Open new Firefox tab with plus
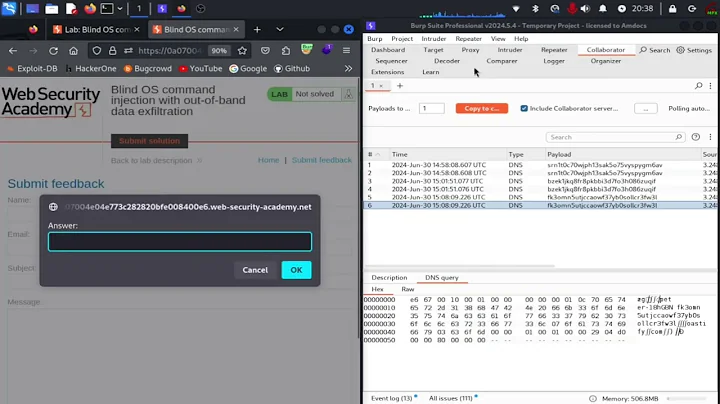 pyautogui.click(x=257, y=29)
